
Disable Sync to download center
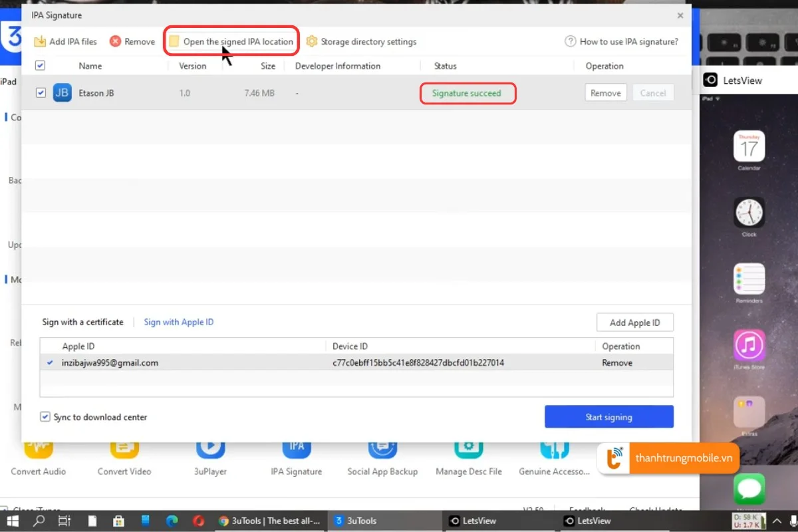point(45,417)
